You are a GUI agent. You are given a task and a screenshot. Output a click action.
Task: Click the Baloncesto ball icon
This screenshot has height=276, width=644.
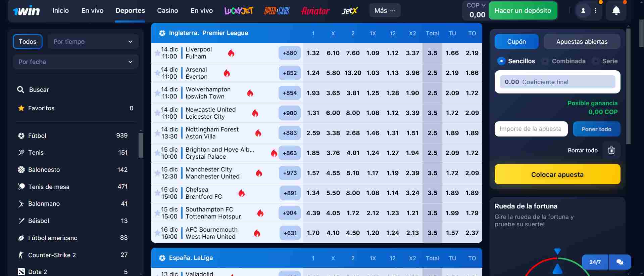point(21,170)
